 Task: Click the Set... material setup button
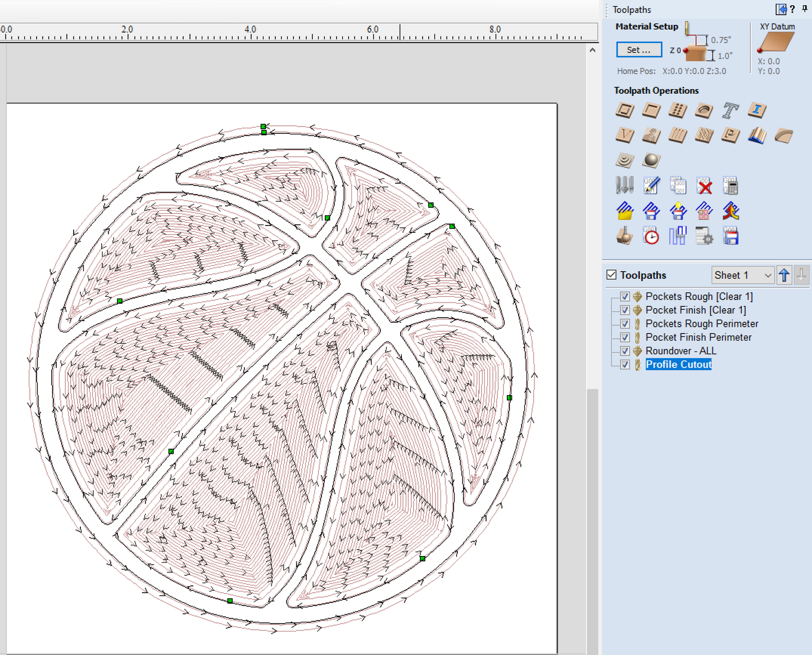[638, 50]
